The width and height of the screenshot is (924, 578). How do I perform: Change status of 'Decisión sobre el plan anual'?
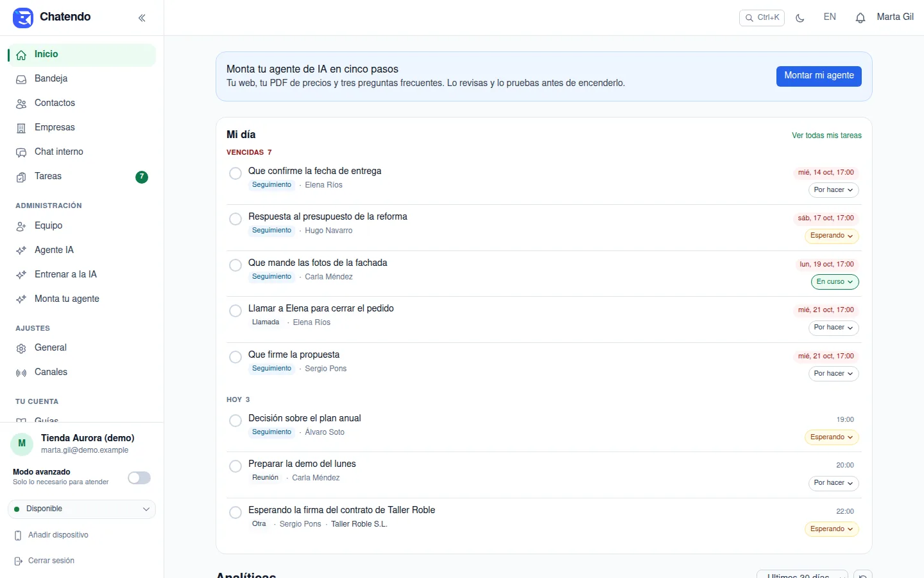click(x=832, y=437)
